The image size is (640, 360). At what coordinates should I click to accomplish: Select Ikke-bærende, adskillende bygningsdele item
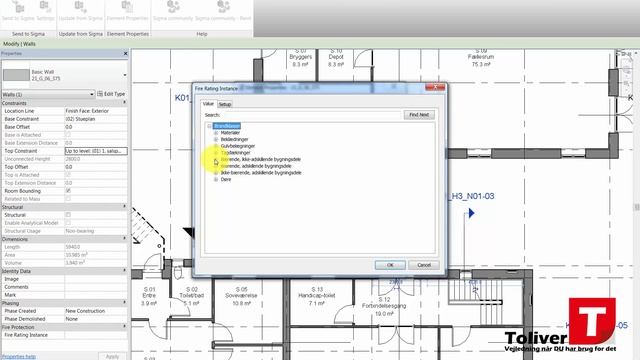(261, 173)
